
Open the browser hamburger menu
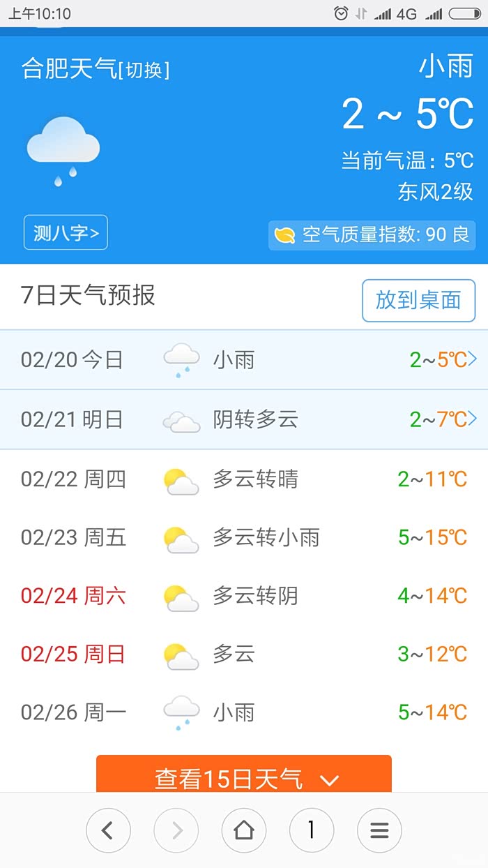click(x=379, y=830)
